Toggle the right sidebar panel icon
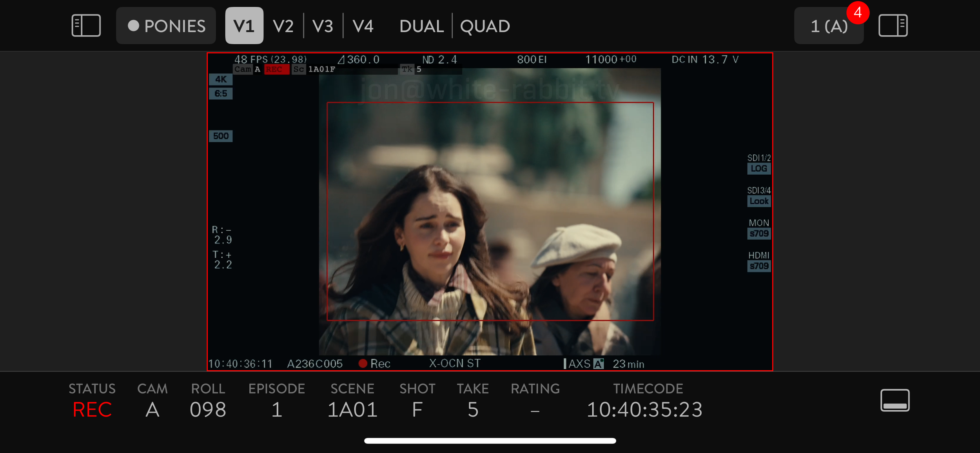The width and height of the screenshot is (980, 453). pos(893,26)
